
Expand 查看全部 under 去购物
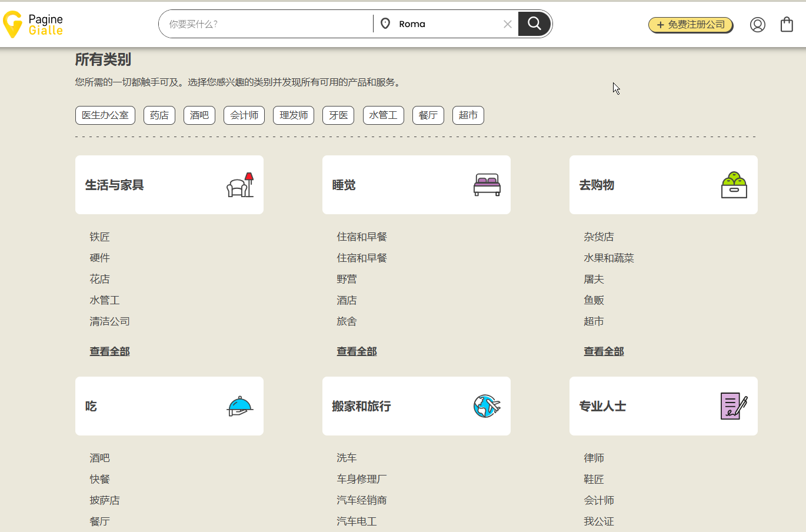[x=604, y=351]
